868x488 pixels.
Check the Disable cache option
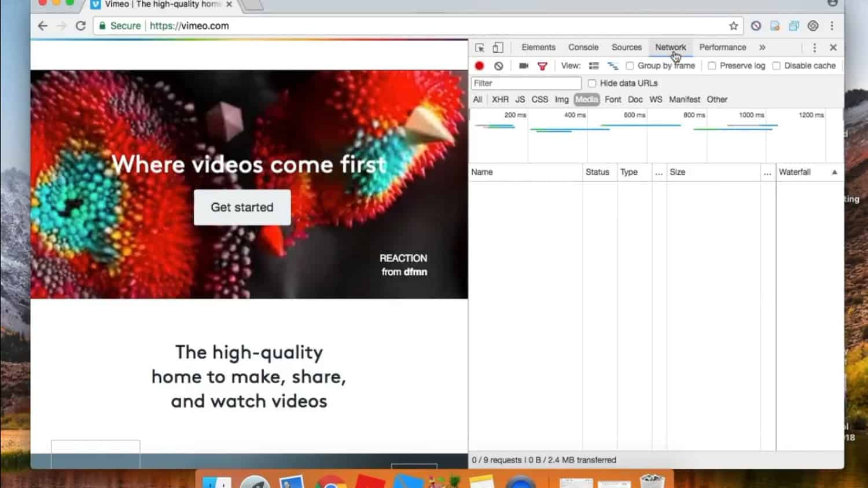pyautogui.click(x=777, y=66)
